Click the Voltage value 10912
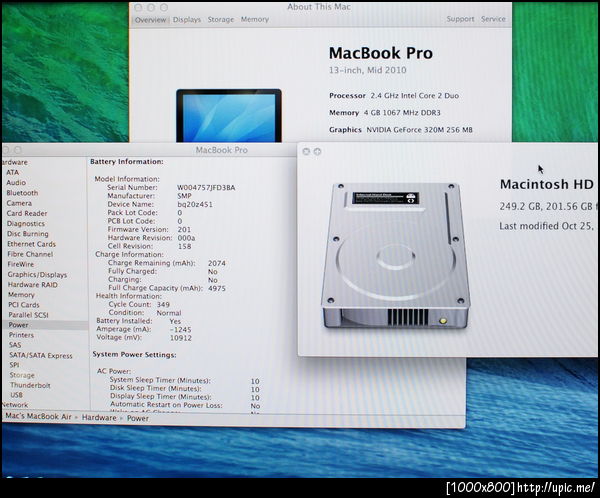The height and width of the screenshot is (498, 600). coord(181,338)
